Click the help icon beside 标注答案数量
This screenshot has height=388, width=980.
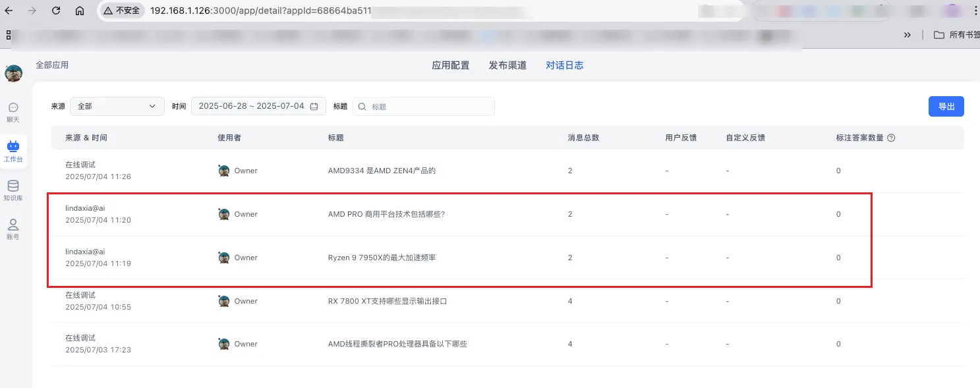coord(891,138)
